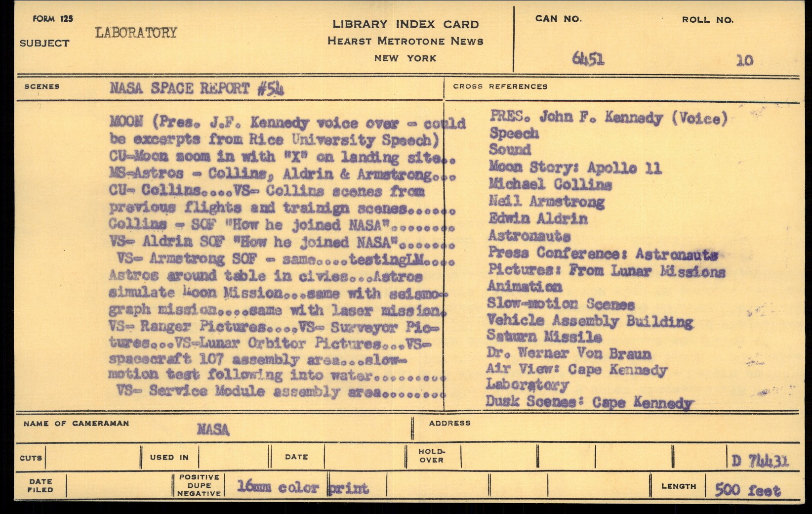This screenshot has width=812, height=514.
Task: Click the D 74431 number
Action: 760,461
